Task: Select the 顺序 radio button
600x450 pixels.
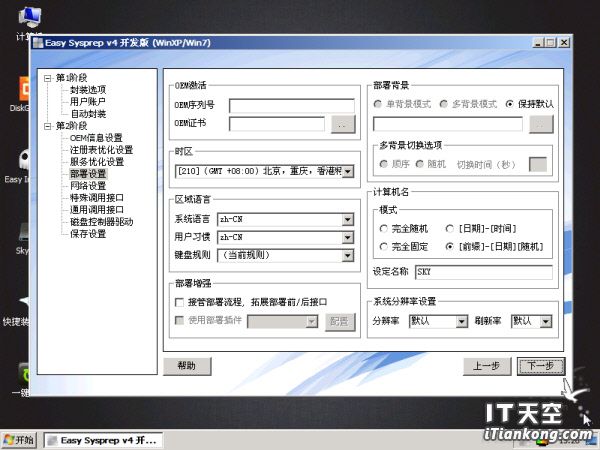Action: click(x=383, y=164)
